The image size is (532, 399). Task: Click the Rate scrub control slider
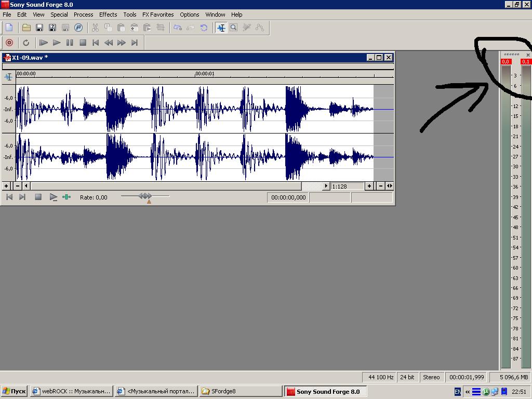[x=145, y=196]
